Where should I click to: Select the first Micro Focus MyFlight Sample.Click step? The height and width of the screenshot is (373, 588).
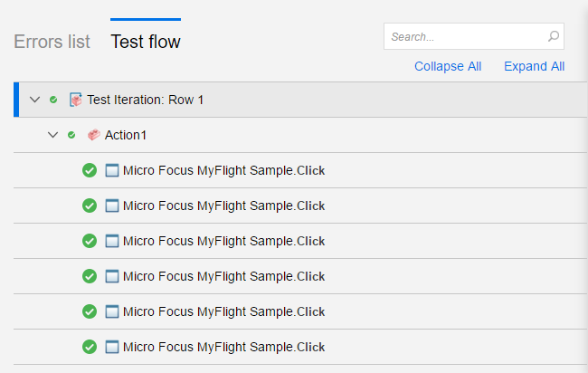pos(223,170)
